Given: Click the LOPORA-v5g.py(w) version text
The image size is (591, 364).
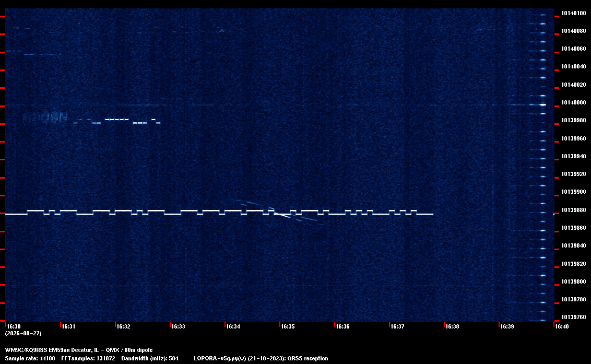Looking at the screenshot, I should coord(261,358).
